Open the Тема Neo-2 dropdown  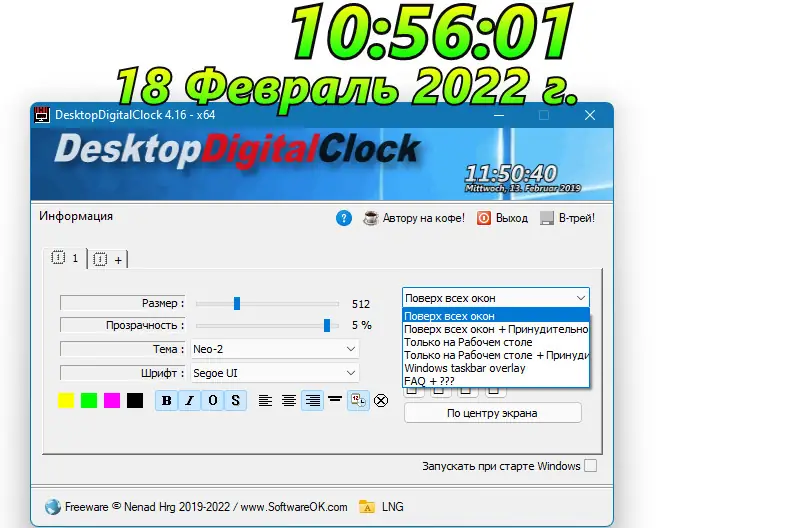(274, 349)
